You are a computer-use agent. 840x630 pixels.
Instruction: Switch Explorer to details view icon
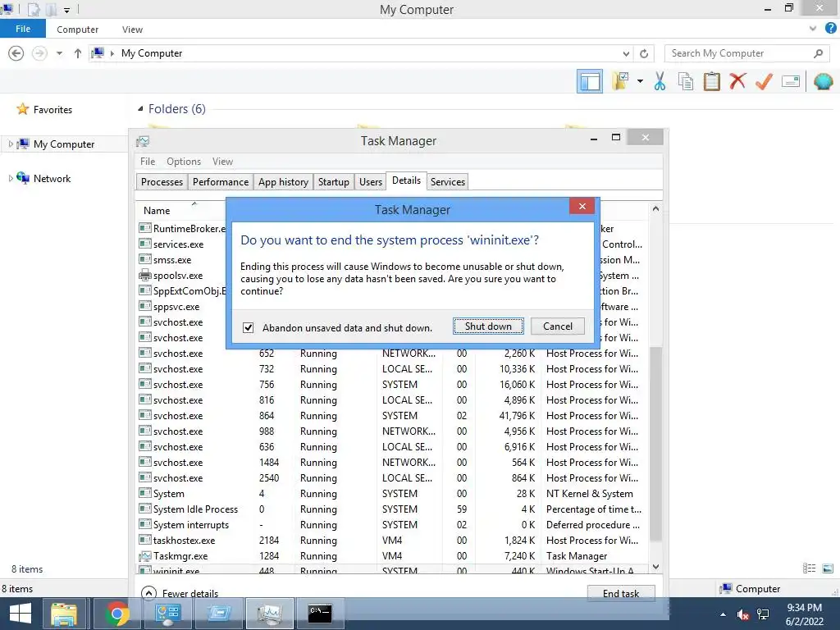(809, 569)
